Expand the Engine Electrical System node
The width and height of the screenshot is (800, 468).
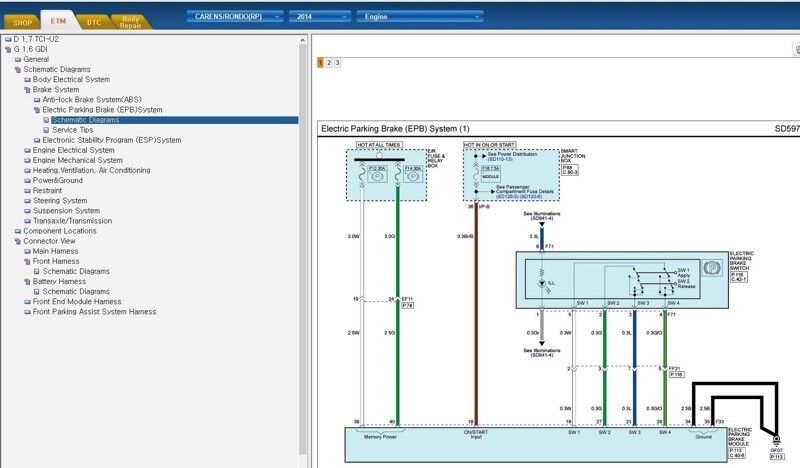(27, 150)
